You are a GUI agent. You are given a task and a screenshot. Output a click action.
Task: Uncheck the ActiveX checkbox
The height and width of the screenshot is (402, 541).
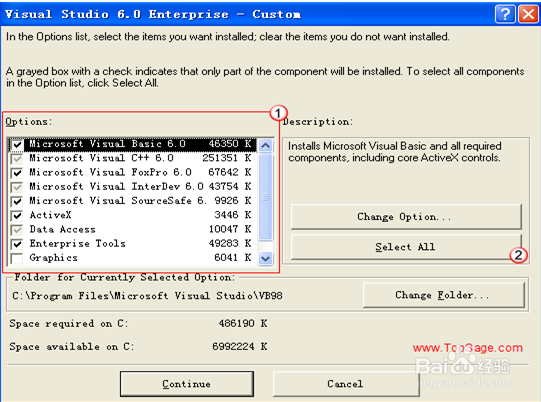[17, 216]
